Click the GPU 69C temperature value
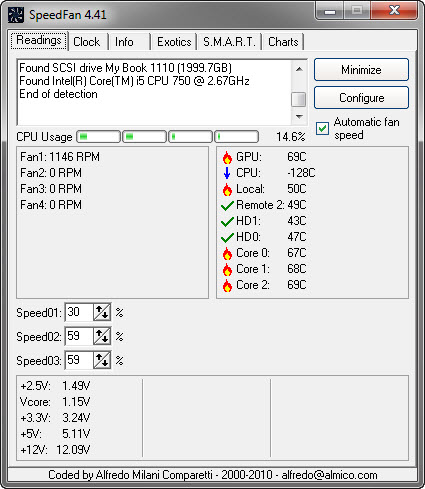The width and height of the screenshot is (425, 489). (x=297, y=157)
